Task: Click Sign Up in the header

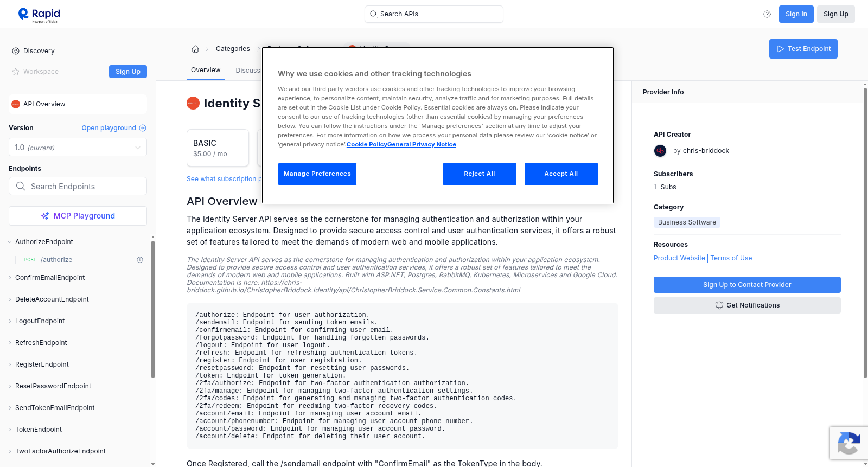Action: pos(836,14)
